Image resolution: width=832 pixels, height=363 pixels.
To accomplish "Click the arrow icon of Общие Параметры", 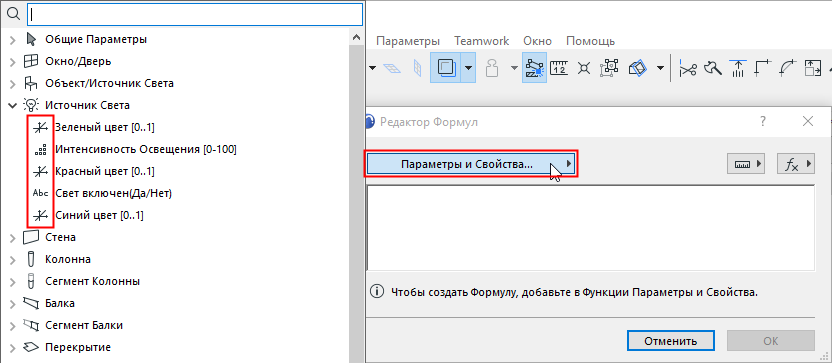I will (32, 39).
